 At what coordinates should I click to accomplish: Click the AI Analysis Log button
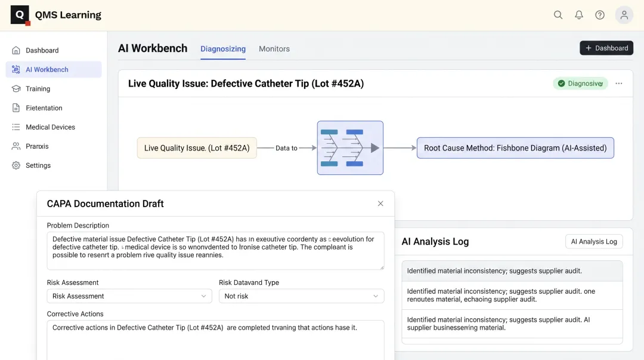594,242
